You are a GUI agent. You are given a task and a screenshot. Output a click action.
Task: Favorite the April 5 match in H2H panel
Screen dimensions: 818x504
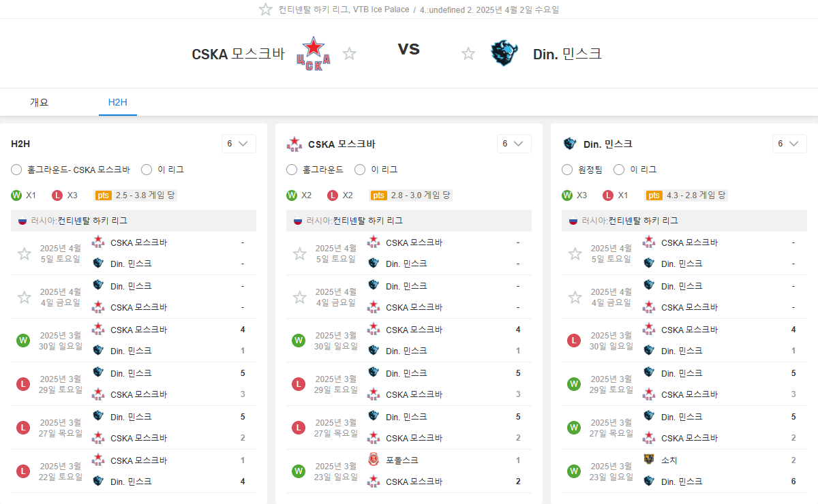25,254
